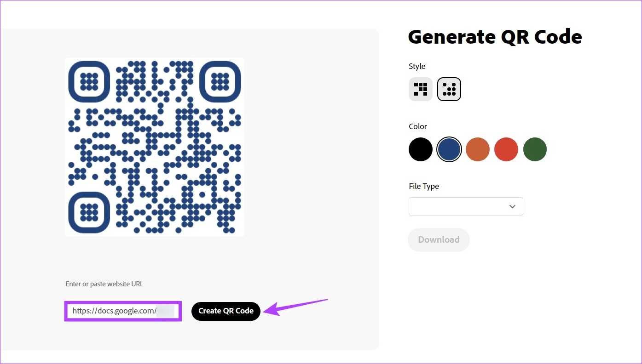Choose the navy blue color swatch

tap(449, 149)
